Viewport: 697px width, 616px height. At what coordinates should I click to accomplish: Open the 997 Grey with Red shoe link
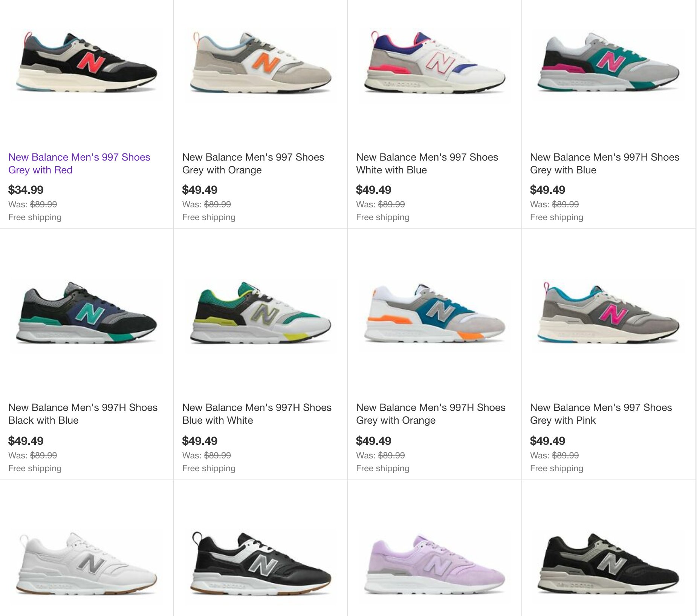[x=79, y=164]
